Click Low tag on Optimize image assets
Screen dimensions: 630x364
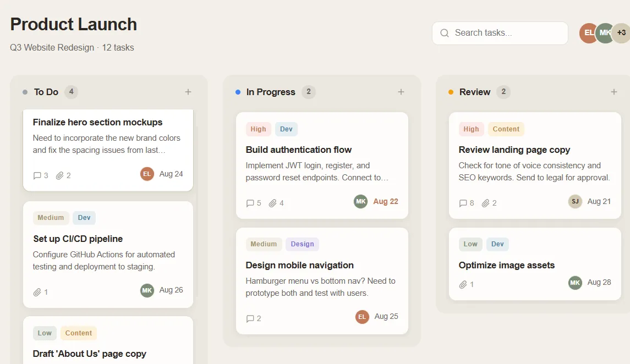(x=470, y=244)
